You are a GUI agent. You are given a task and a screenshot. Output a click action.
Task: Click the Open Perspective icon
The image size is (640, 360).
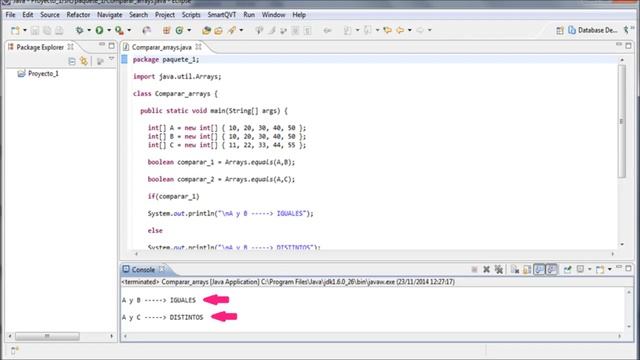[x=560, y=30]
